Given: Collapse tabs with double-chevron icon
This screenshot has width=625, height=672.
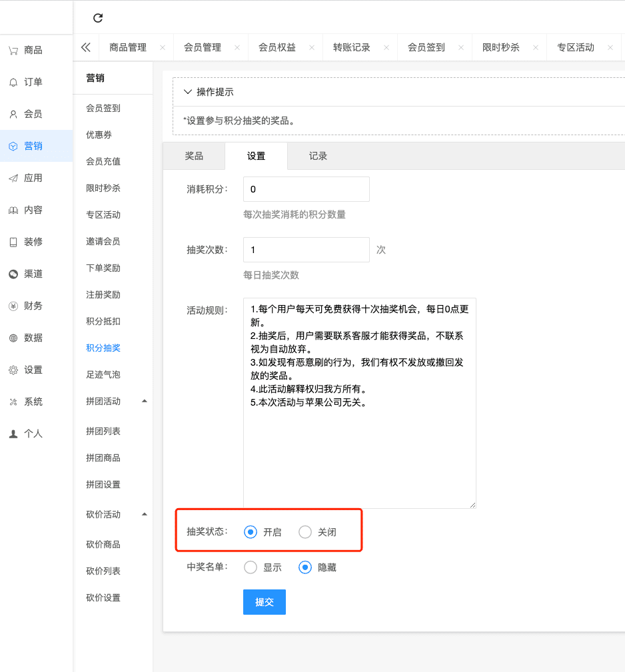Looking at the screenshot, I should point(85,48).
